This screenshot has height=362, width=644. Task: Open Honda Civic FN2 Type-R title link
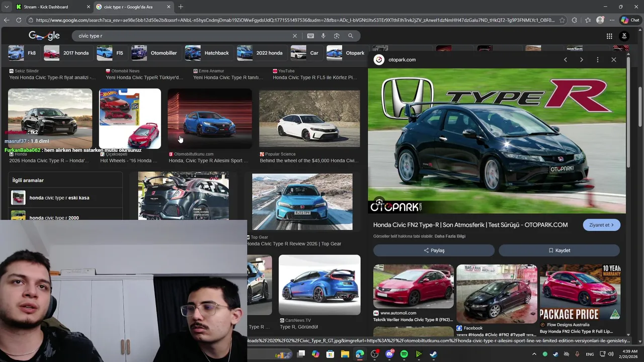[x=470, y=225]
